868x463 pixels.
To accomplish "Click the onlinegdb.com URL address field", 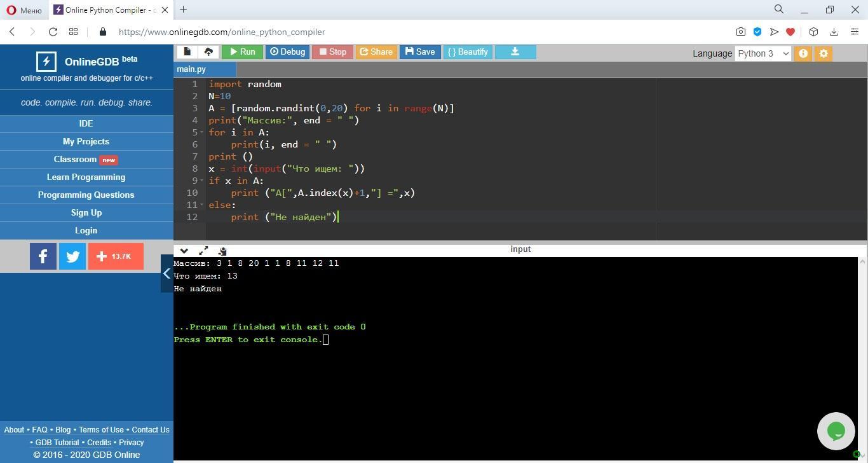I will point(222,32).
